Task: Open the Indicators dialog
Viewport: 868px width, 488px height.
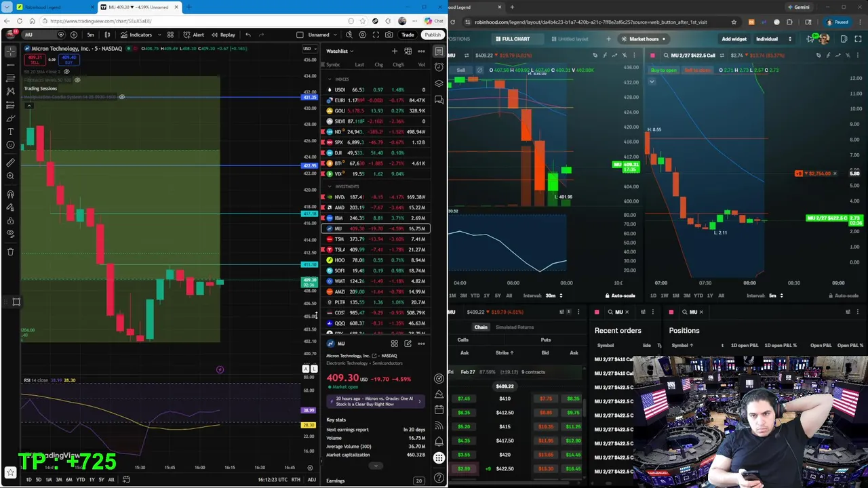Action: coord(136,35)
